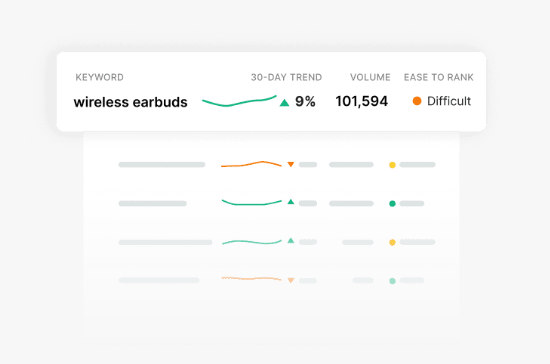Sort by the VOLUME column header

[370, 77]
